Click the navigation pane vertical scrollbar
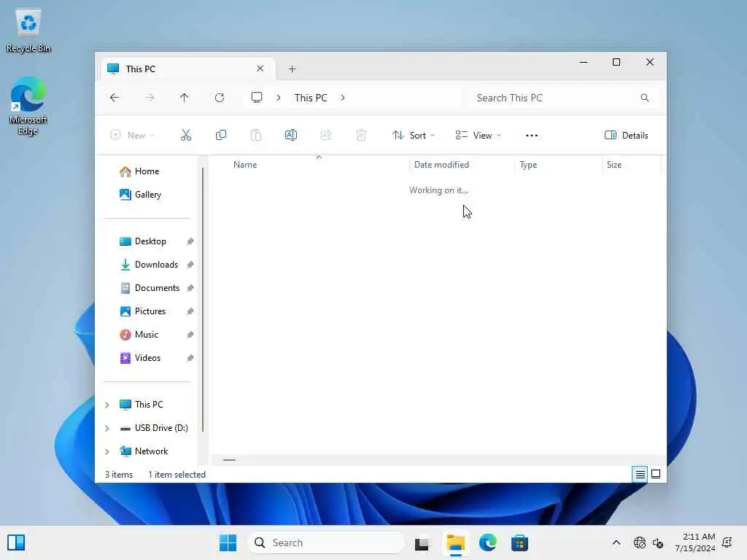 (203, 300)
